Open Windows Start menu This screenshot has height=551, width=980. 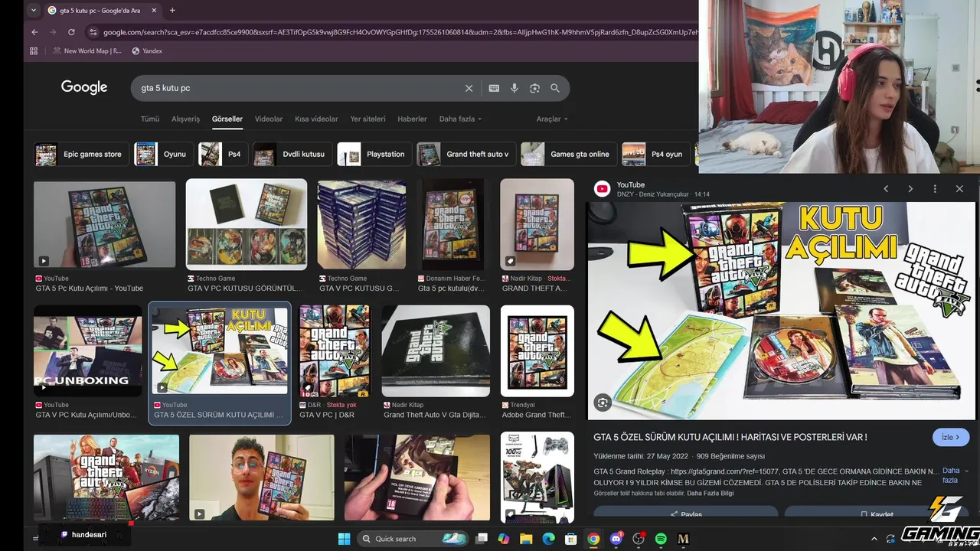point(345,539)
